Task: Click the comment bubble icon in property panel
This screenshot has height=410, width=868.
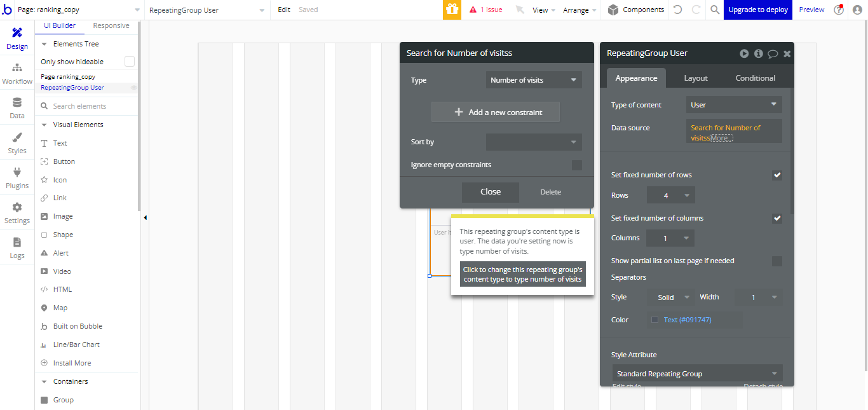Action: tap(773, 54)
